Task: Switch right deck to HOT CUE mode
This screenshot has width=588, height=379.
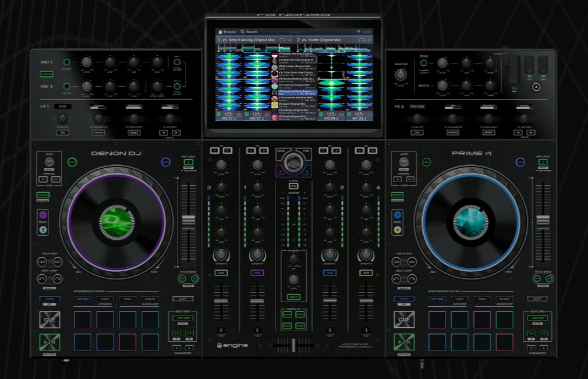Action: tap(437, 299)
